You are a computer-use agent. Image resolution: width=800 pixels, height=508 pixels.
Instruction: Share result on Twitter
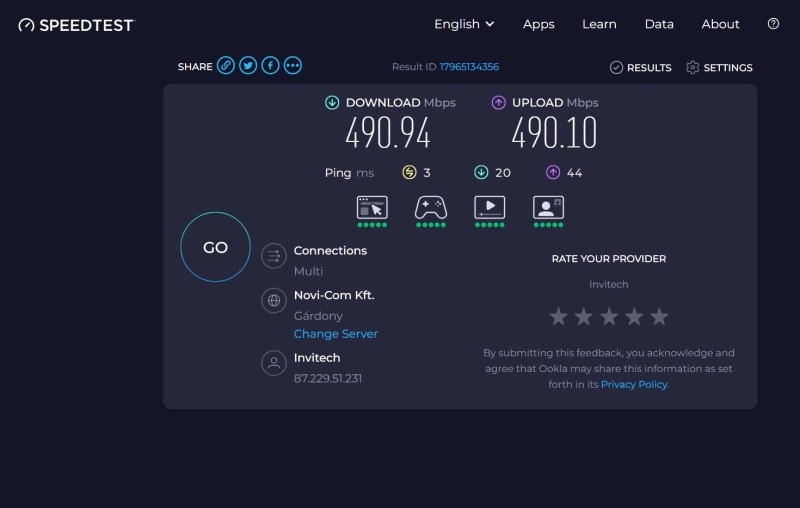tap(248, 66)
